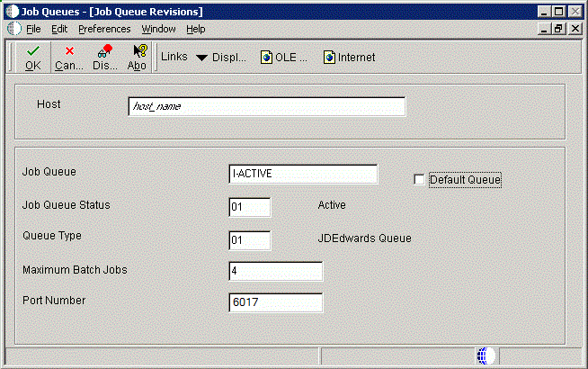Click the 'Queue Type' label

click(52, 236)
